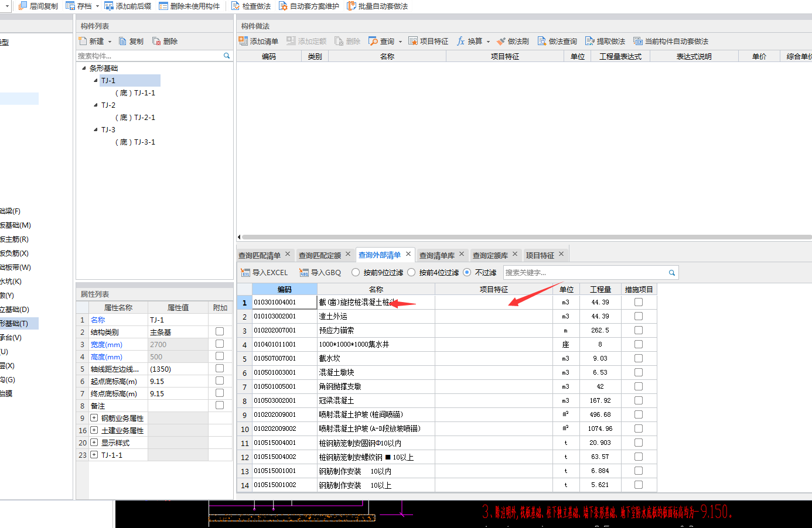The height and width of the screenshot is (528, 812).
Task: Click 起点底标高 value 9.15
Action: [178, 381]
